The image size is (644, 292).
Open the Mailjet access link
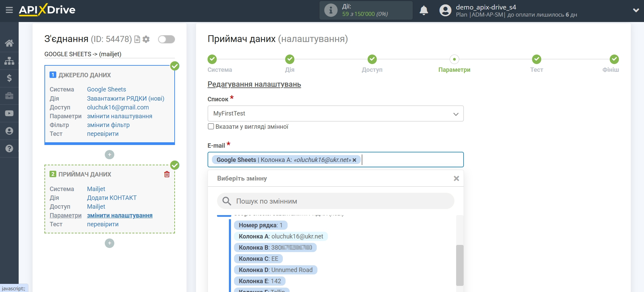coord(96,207)
